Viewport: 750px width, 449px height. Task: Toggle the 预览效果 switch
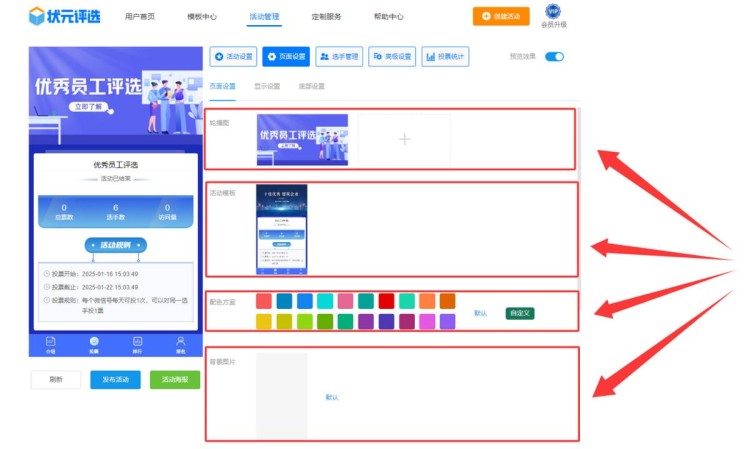pyautogui.click(x=554, y=57)
